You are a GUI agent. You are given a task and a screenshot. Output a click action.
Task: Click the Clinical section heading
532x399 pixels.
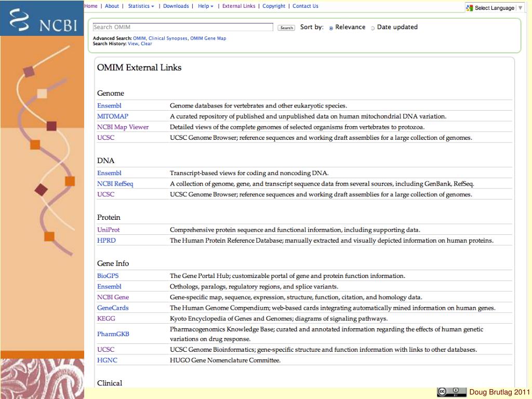(109, 383)
